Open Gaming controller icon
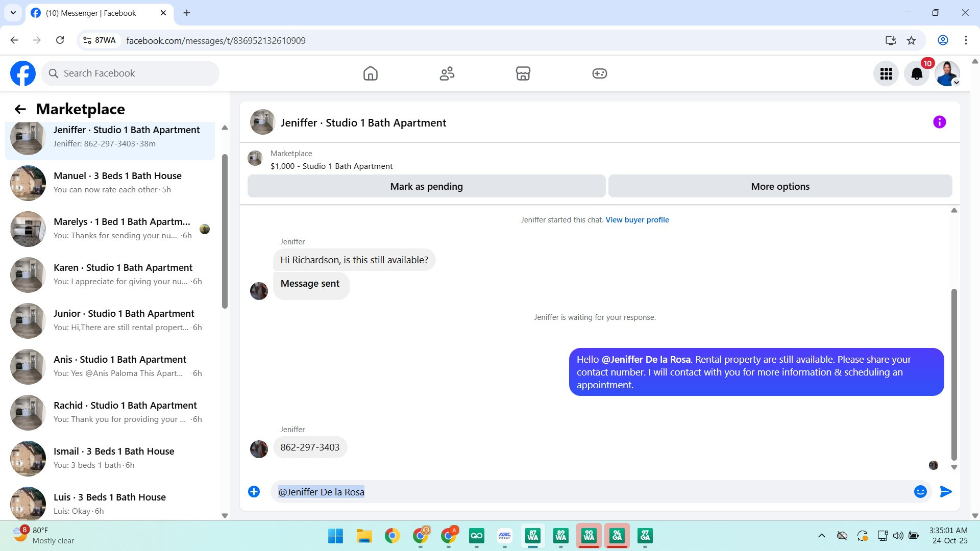 [x=600, y=73]
